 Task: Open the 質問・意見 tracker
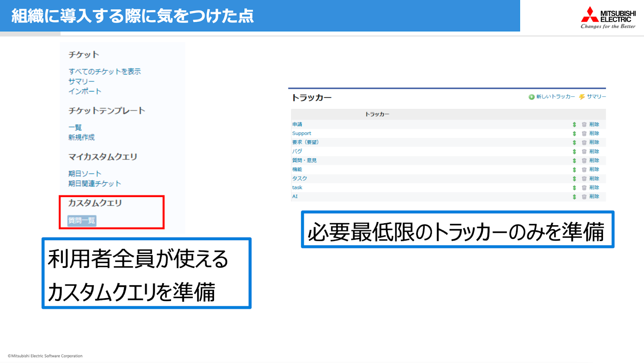click(x=304, y=160)
